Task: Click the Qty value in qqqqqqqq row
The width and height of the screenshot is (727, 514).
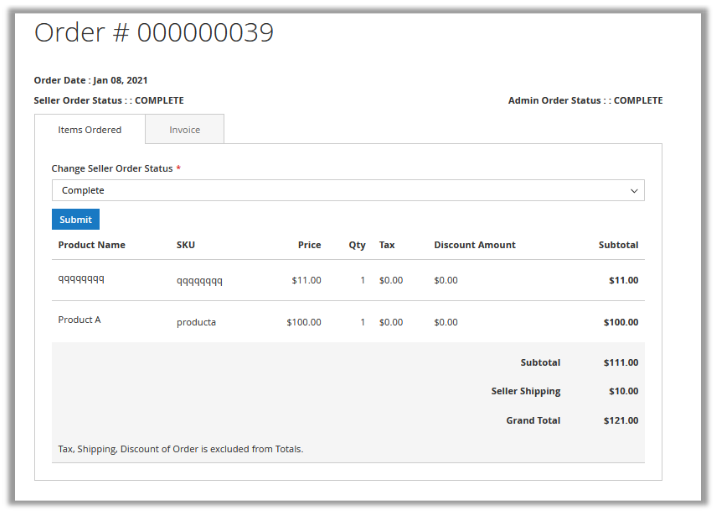Action: click(363, 280)
